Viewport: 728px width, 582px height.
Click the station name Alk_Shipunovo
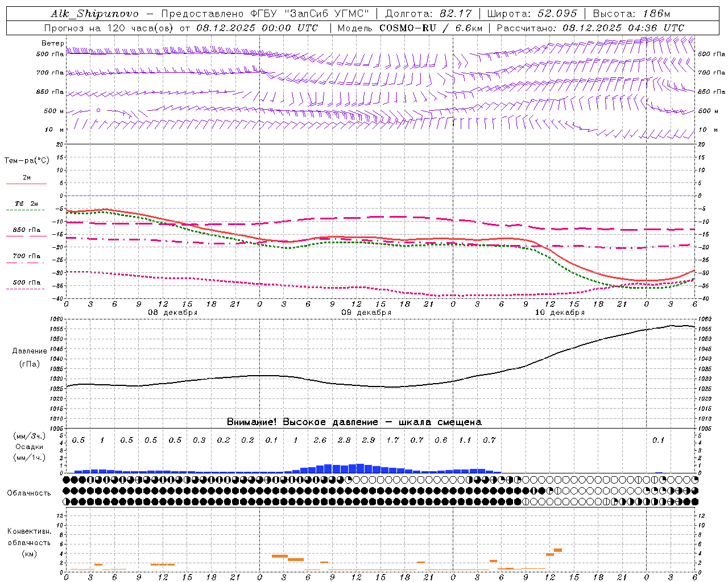(x=94, y=14)
